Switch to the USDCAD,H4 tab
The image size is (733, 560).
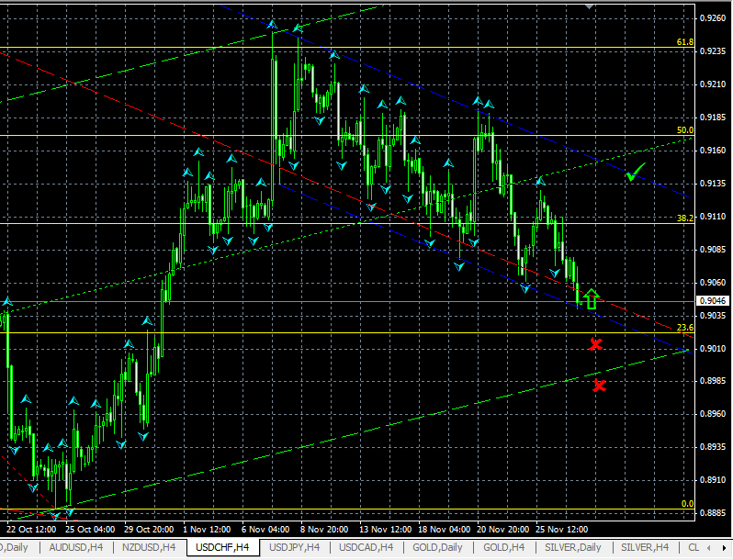pyautogui.click(x=366, y=547)
